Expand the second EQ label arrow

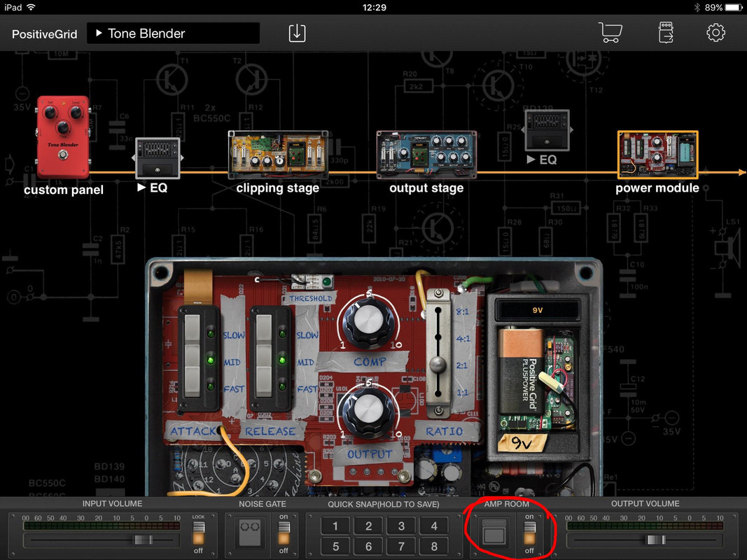[x=531, y=160]
